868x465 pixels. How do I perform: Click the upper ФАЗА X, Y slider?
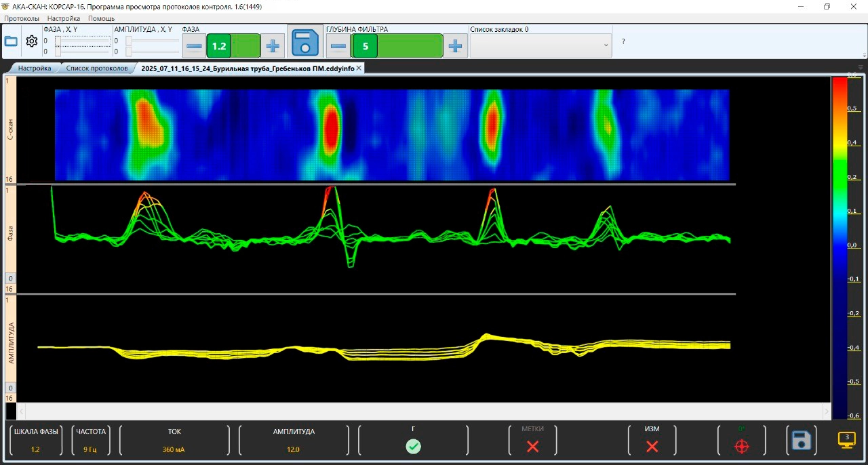tap(83, 41)
